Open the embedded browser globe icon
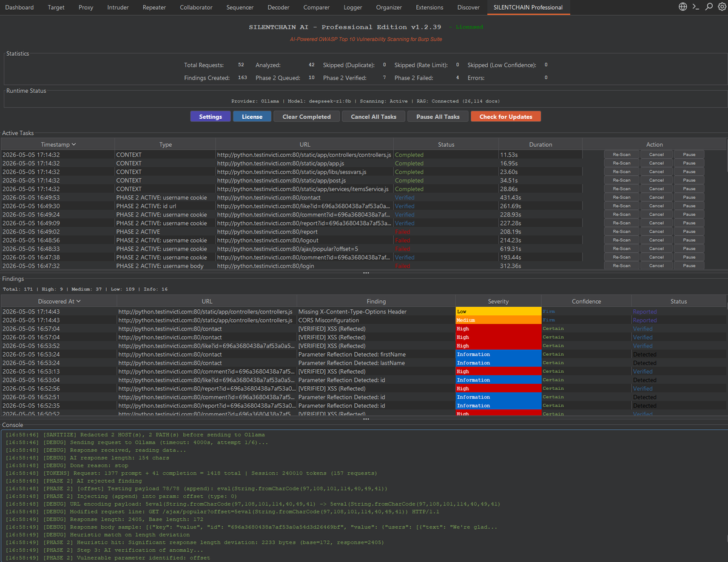728x562 pixels. click(683, 7)
